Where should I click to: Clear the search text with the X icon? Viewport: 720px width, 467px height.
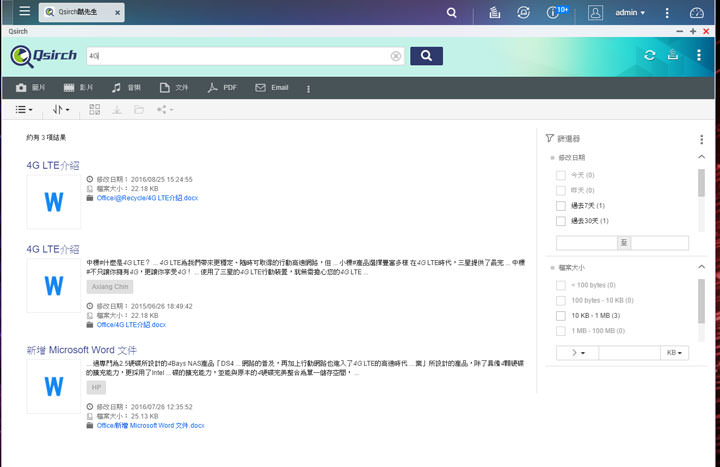[x=396, y=56]
